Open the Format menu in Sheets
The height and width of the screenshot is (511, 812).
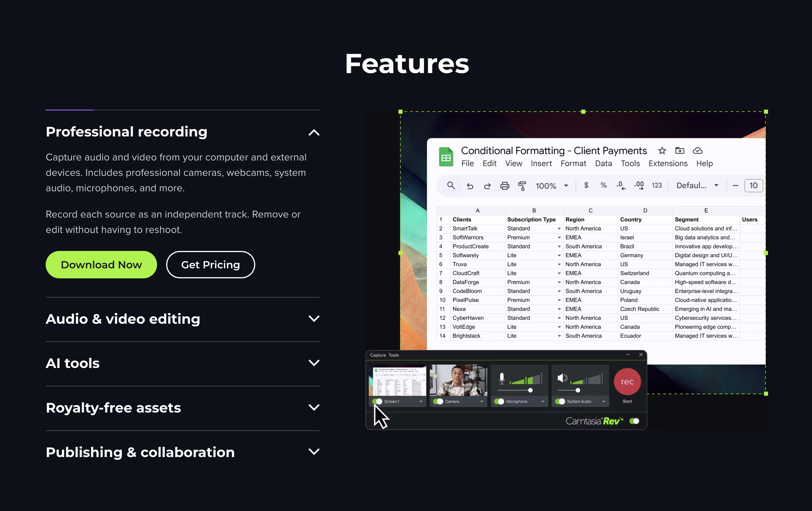[573, 164]
